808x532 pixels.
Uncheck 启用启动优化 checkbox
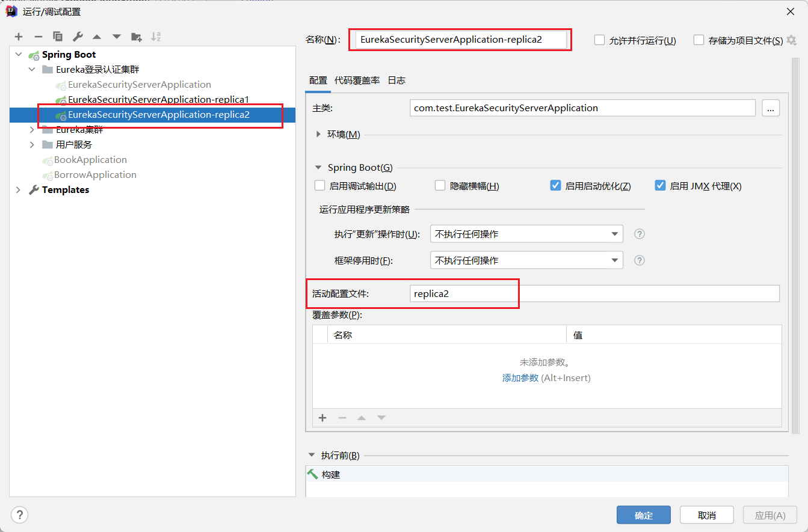(x=555, y=186)
